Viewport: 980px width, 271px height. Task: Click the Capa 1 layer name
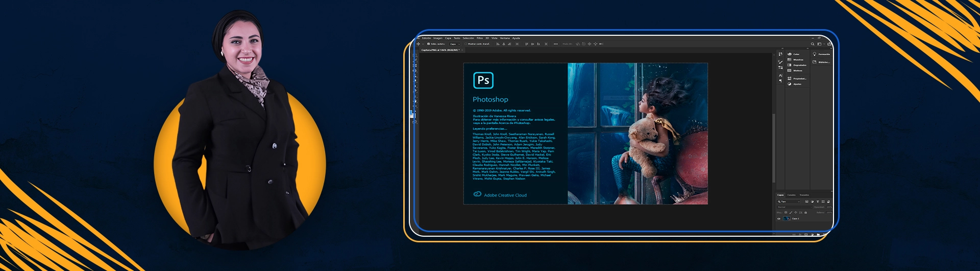coord(795,218)
